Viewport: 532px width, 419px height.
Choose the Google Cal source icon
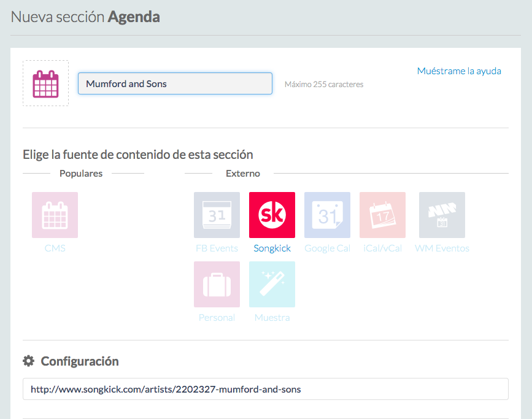(327, 215)
